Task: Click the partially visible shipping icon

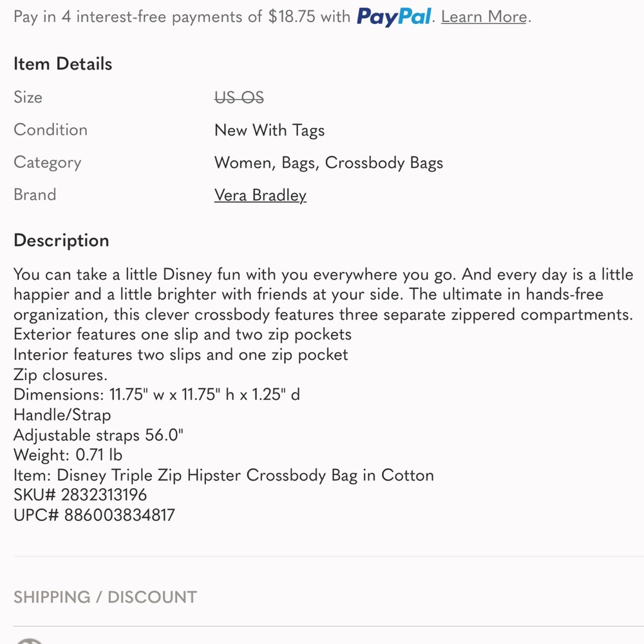Action: [29, 640]
